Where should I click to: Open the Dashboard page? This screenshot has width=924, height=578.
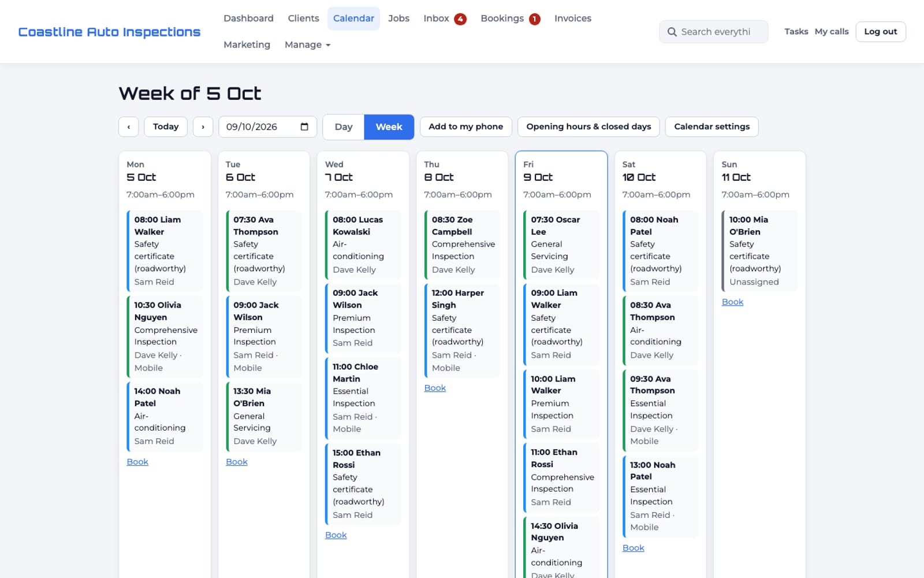[248, 18]
